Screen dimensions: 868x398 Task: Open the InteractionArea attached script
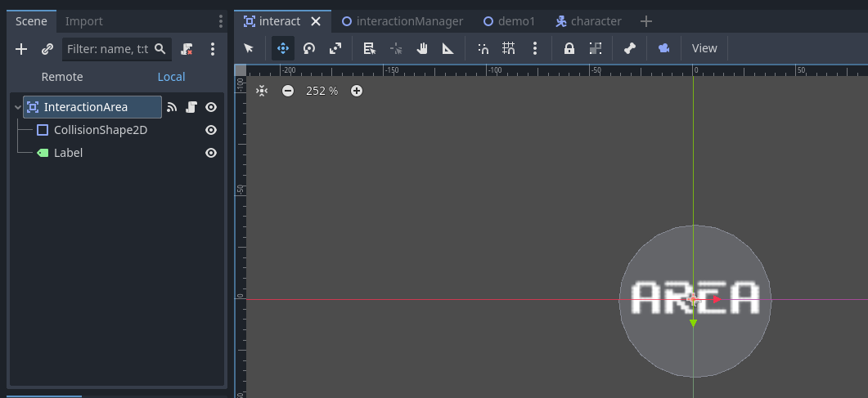[191, 107]
